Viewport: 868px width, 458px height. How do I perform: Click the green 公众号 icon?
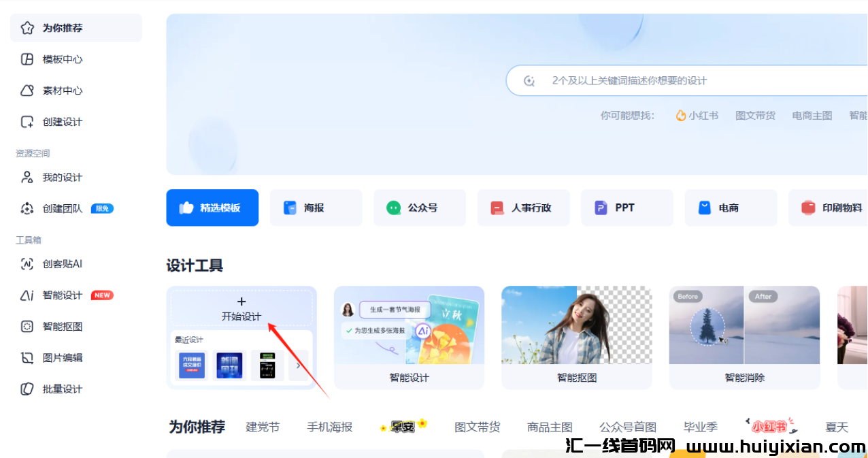[x=394, y=208]
